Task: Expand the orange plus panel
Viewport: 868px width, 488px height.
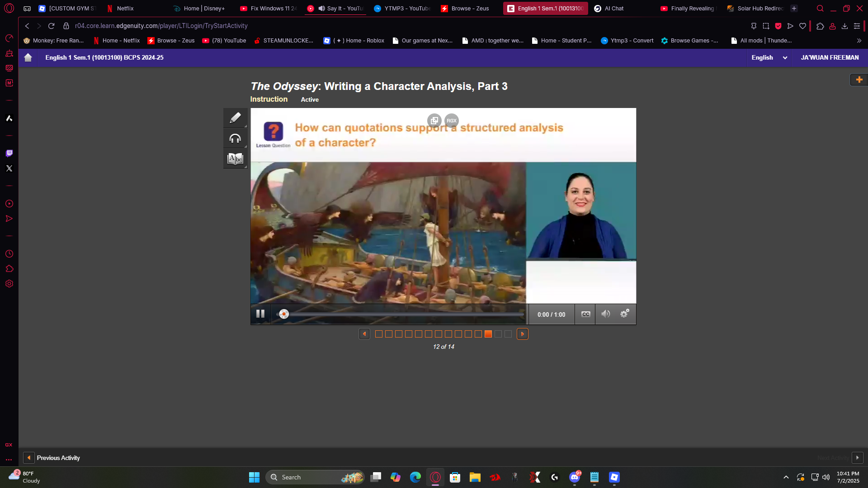Action: [x=859, y=80]
